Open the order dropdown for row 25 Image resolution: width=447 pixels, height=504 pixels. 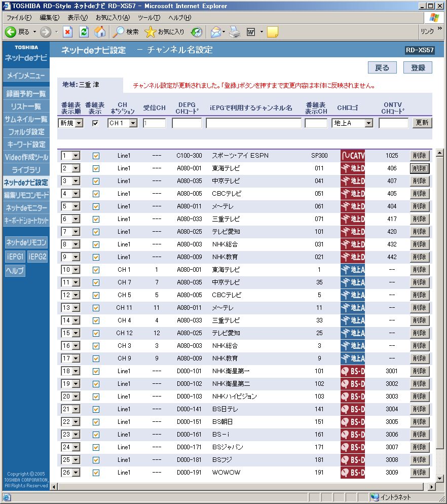click(x=70, y=460)
